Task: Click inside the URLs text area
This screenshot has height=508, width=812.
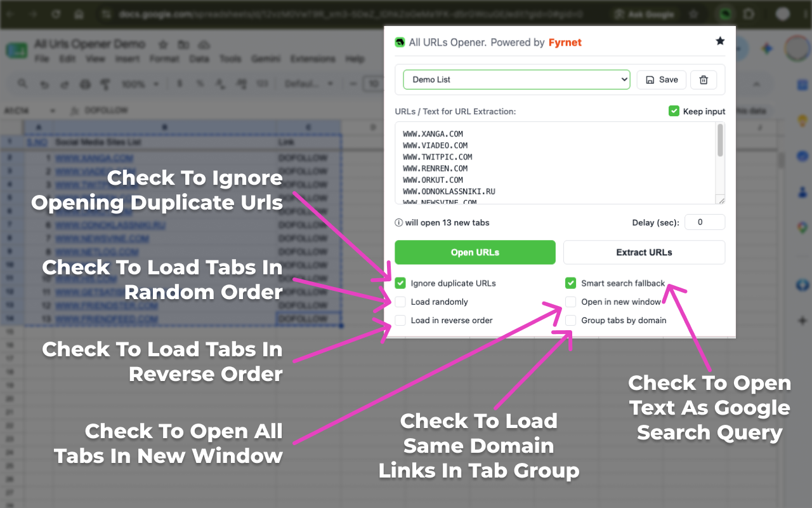Action: pyautogui.click(x=560, y=163)
